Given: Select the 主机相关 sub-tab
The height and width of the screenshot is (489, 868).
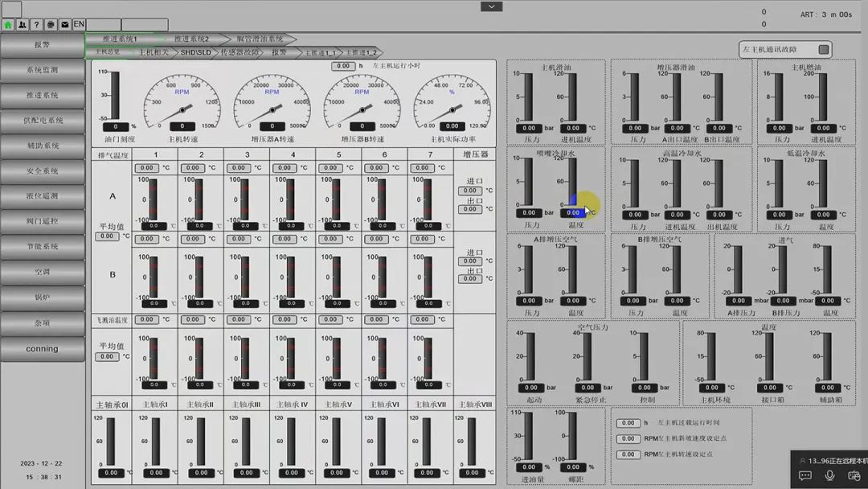Looking at the screenshot, I should (154, 52).
